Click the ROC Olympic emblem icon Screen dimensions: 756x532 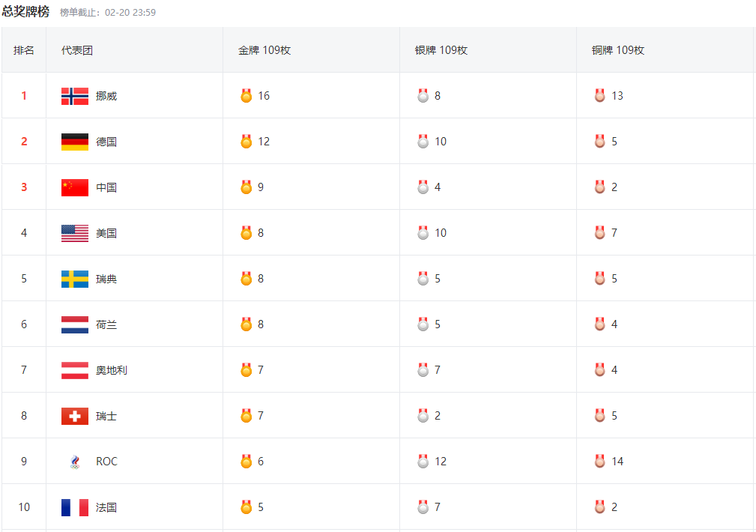pos(74,462)
